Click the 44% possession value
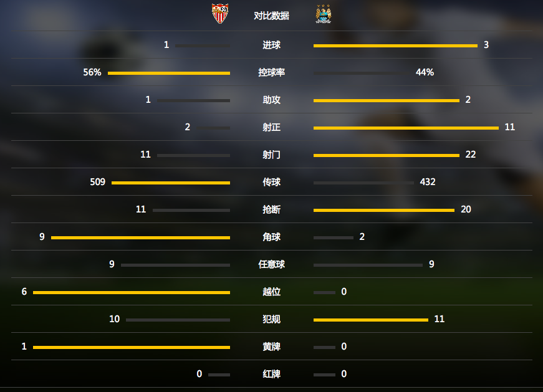543x392 pixels. [425, 72]
